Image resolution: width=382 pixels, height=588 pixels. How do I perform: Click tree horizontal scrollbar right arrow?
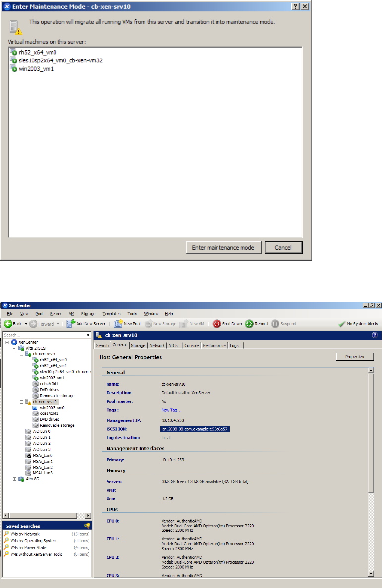tap(89, 515)
